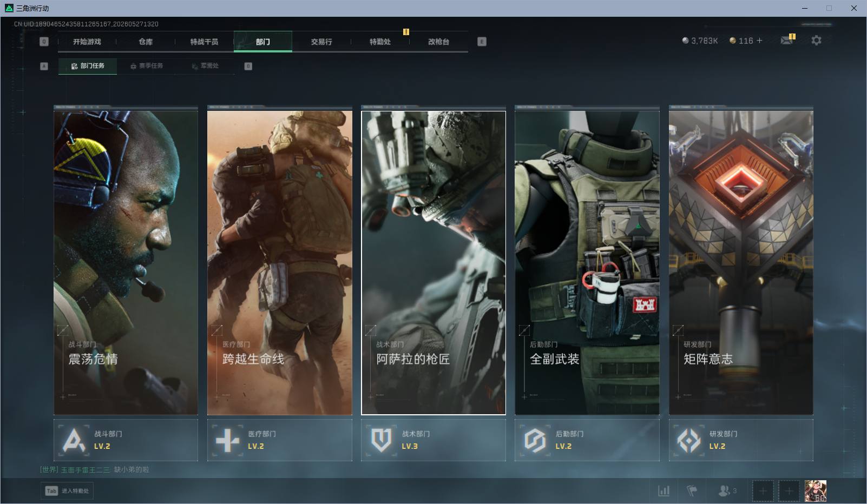Viewport: 867px width, 504px height.
Task: Click the 战斗部门 triangle emblem icon
Action: tap(74, 440)
